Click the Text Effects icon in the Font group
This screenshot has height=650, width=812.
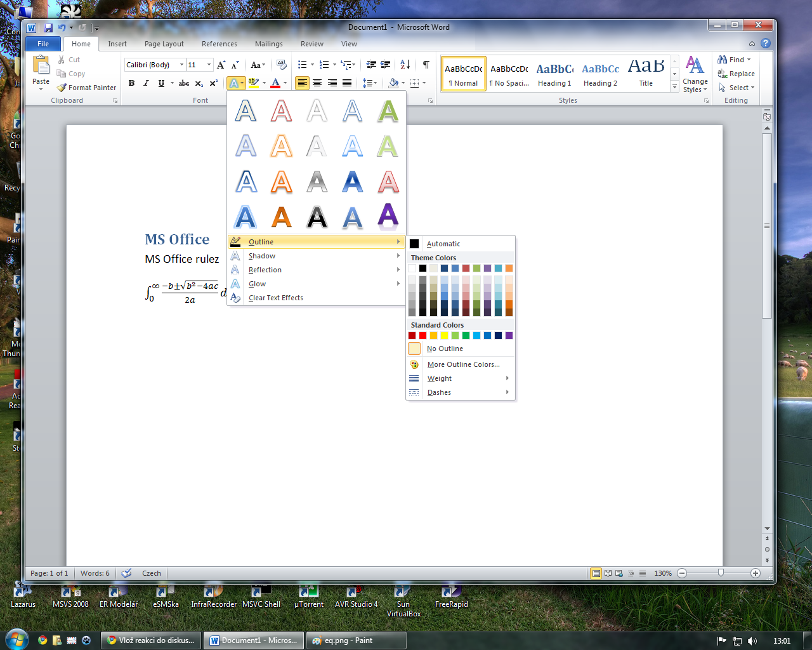233,83
